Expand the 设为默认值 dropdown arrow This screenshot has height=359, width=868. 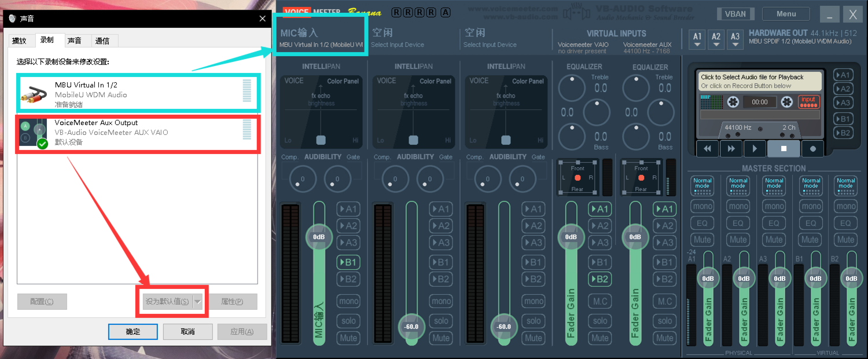[x=198, y=302]
